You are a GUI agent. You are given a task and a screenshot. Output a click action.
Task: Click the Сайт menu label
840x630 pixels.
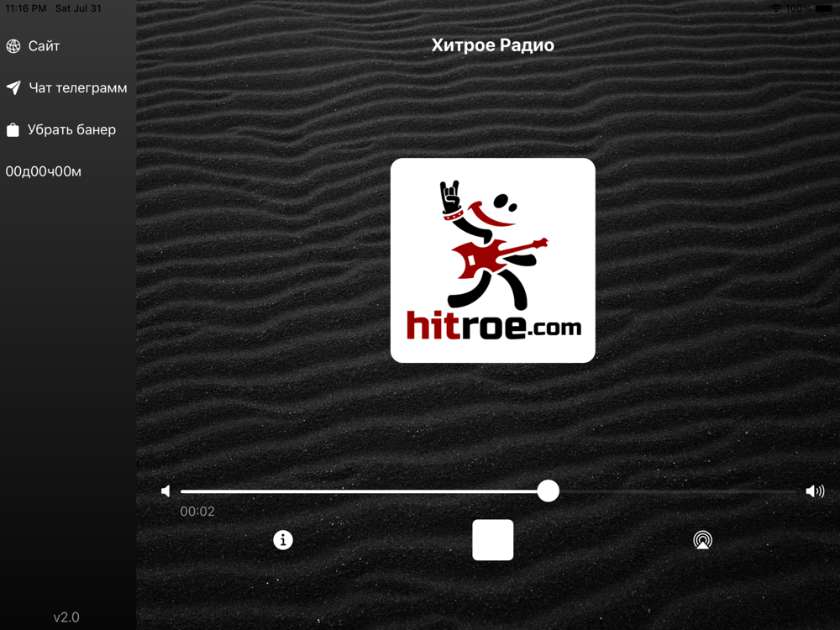44,46
